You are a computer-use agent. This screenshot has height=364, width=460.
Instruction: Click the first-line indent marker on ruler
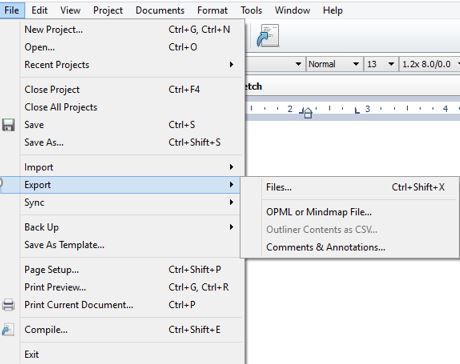click(x=307, y=113)
